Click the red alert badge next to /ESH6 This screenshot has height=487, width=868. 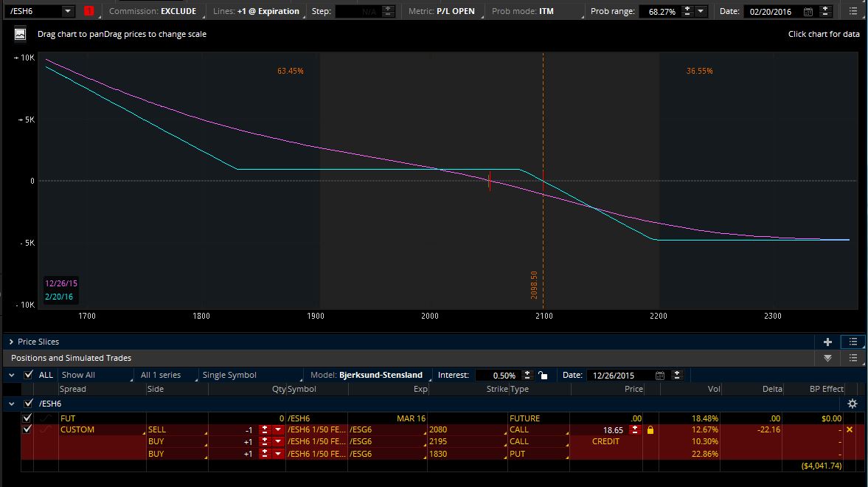[x=89, y=11]
